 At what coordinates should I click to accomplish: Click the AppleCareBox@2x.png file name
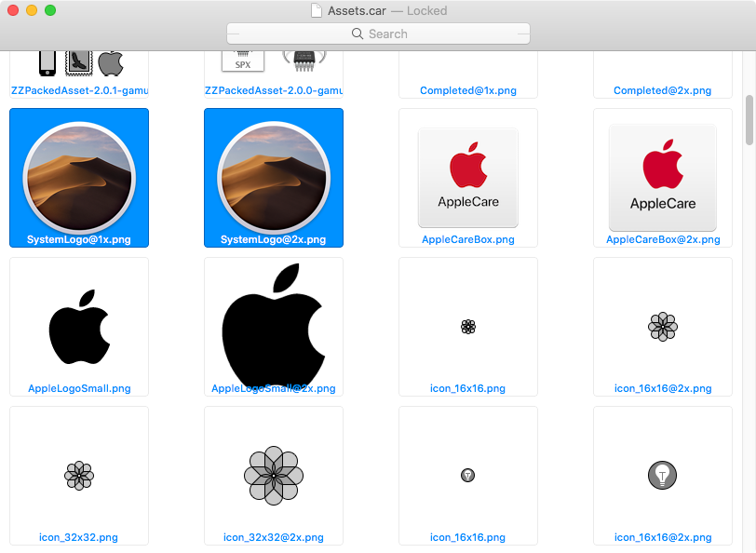pos(663,239)
